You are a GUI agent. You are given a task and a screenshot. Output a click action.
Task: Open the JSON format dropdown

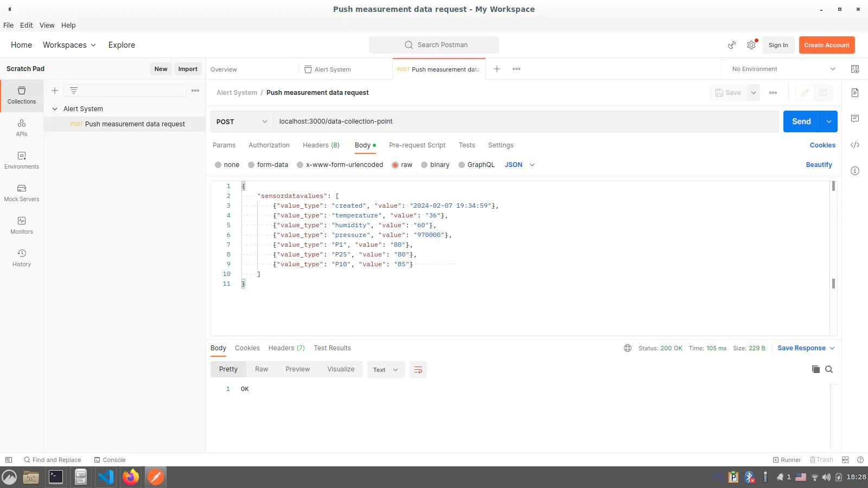tap(520, 165)
